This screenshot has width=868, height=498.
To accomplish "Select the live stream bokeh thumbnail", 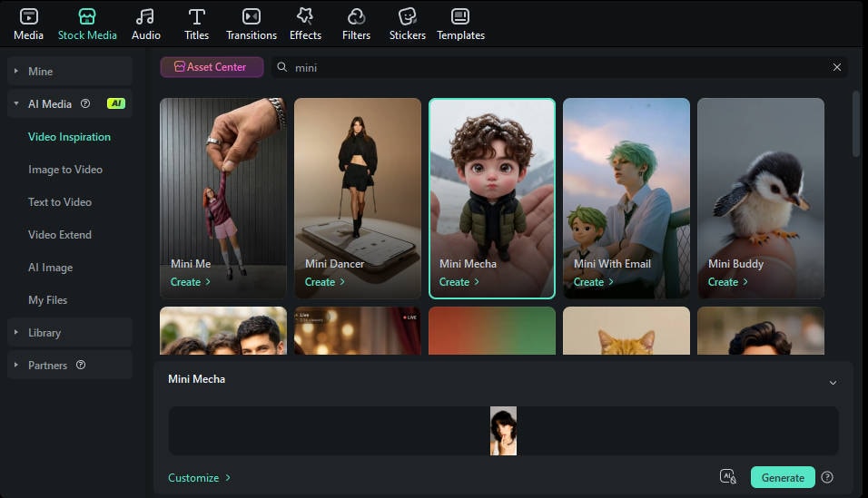I will pos(358,331).
